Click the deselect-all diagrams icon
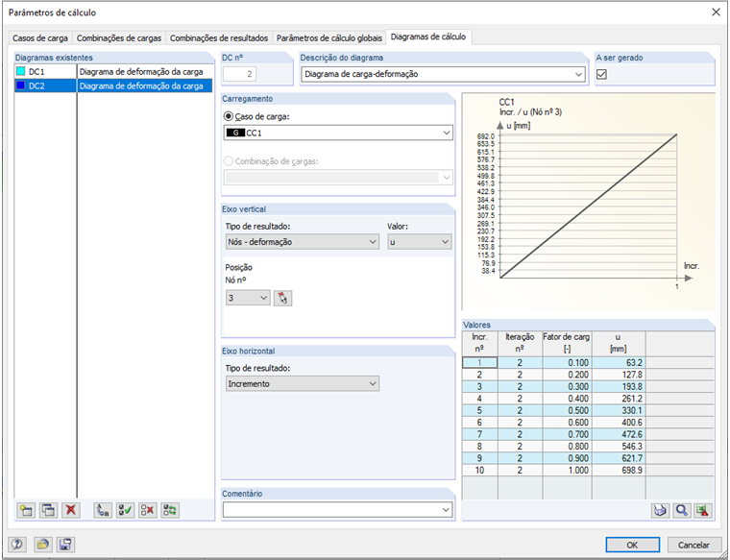The height and width of the screenshot is (560, 730). (x=148, y=510)
